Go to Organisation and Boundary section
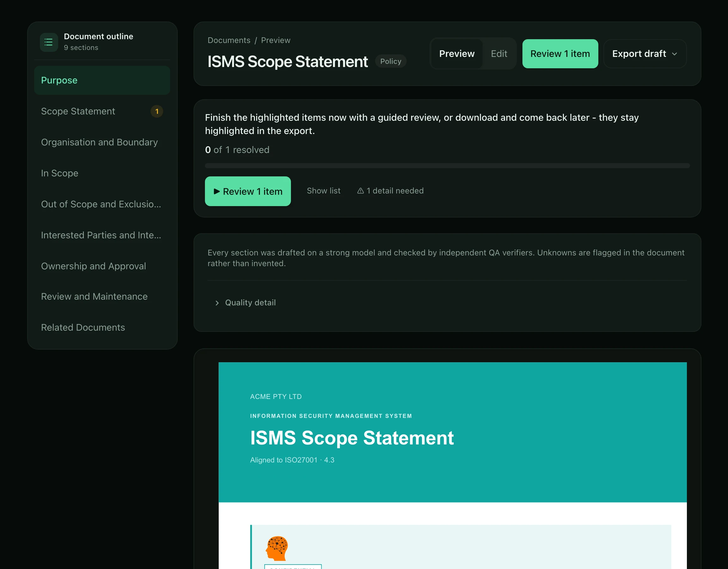The image size is (728, 569). [102, 142]
